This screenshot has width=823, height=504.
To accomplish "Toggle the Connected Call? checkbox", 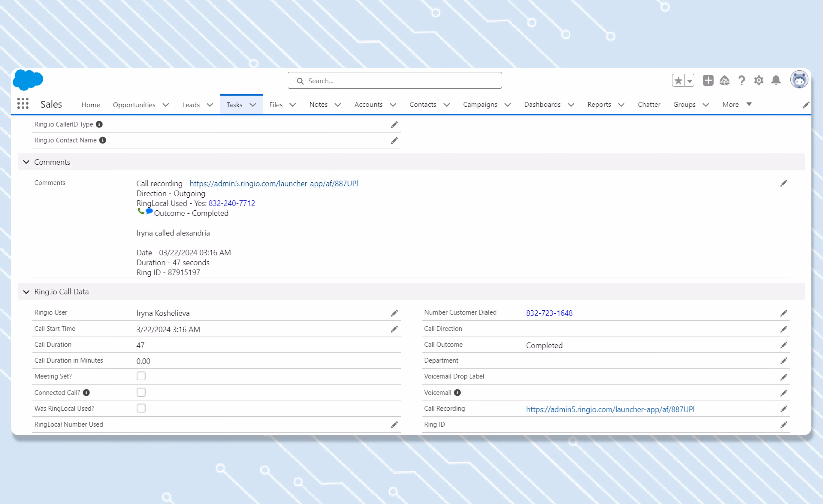I will click(141, 392).
